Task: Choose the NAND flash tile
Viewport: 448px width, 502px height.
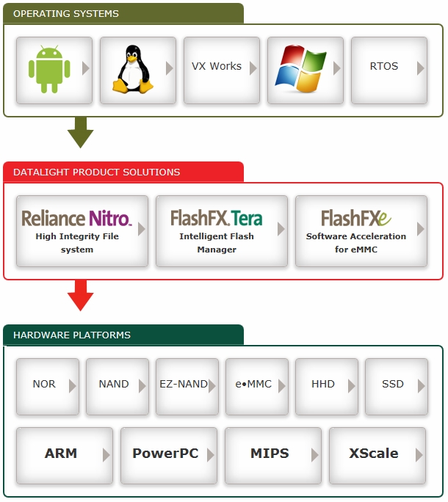Action: (118, 387)
